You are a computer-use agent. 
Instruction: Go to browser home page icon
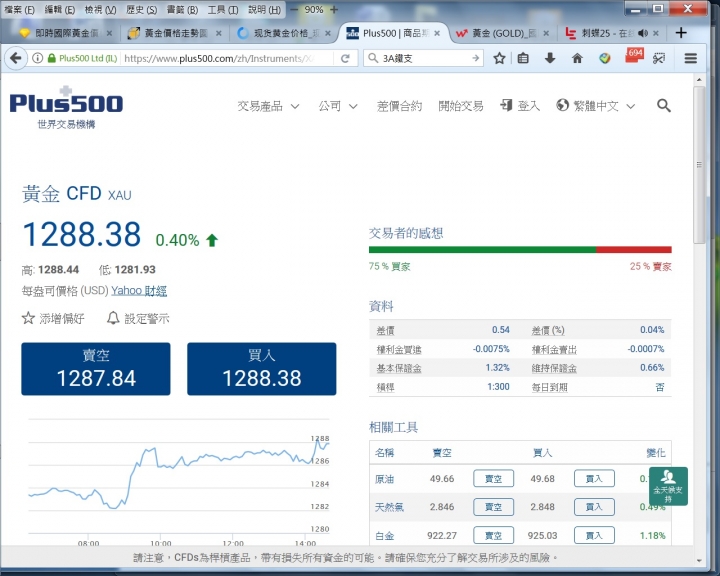(577, 58)
